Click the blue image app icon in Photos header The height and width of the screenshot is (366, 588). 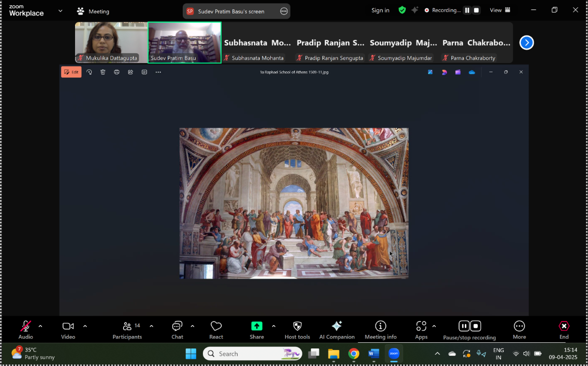coord(430,72)
